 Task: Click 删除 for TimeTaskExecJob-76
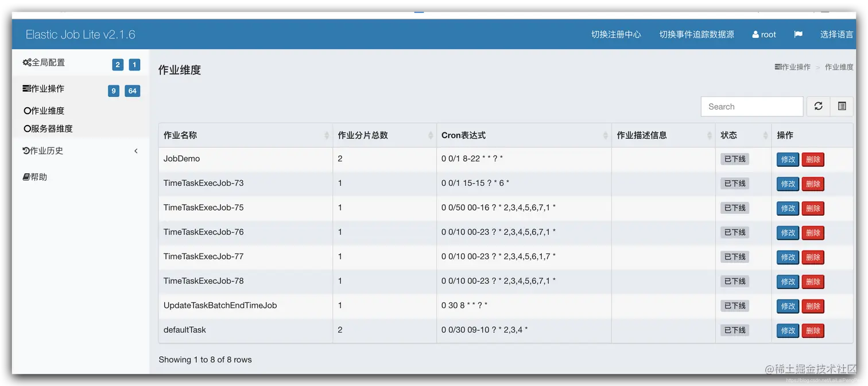click(x=813, y=233)
